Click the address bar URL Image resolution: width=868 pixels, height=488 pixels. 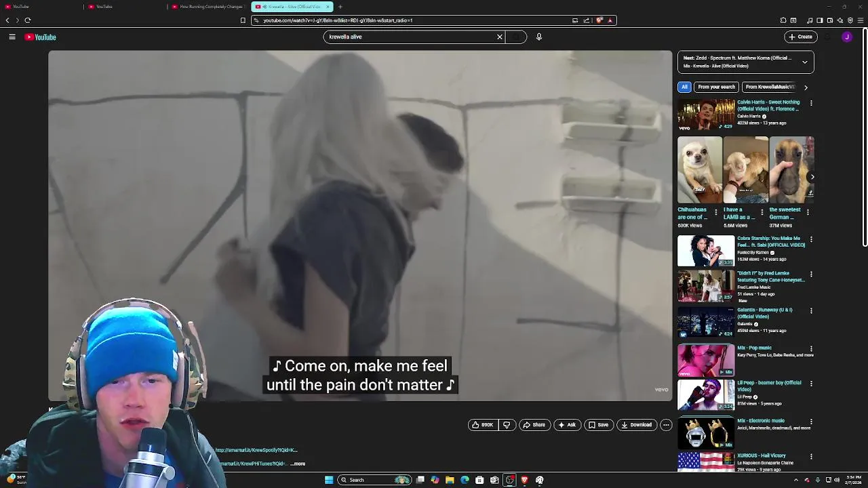coord(338,20)
